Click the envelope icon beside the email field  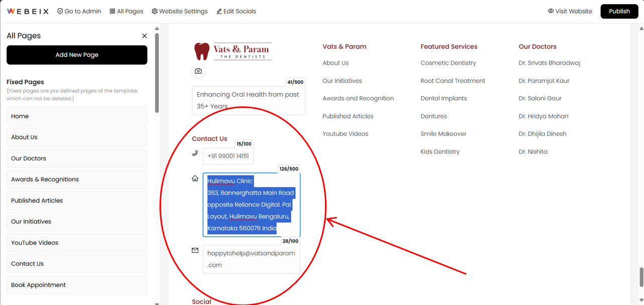tap(195, 250)
